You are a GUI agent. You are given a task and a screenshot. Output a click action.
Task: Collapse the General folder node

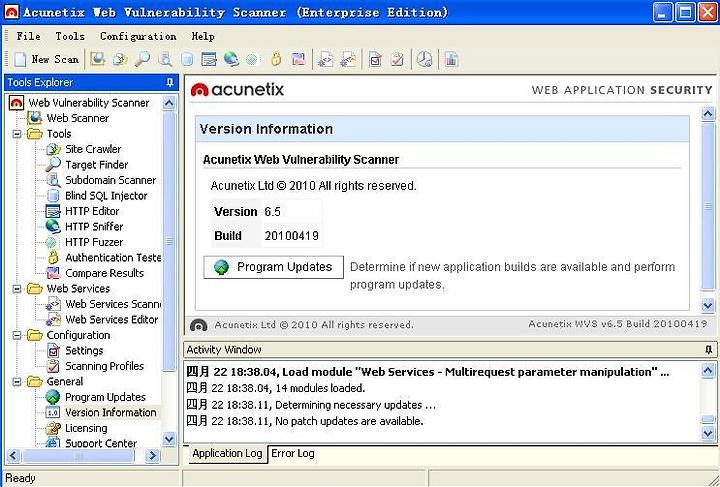[17, 382]
